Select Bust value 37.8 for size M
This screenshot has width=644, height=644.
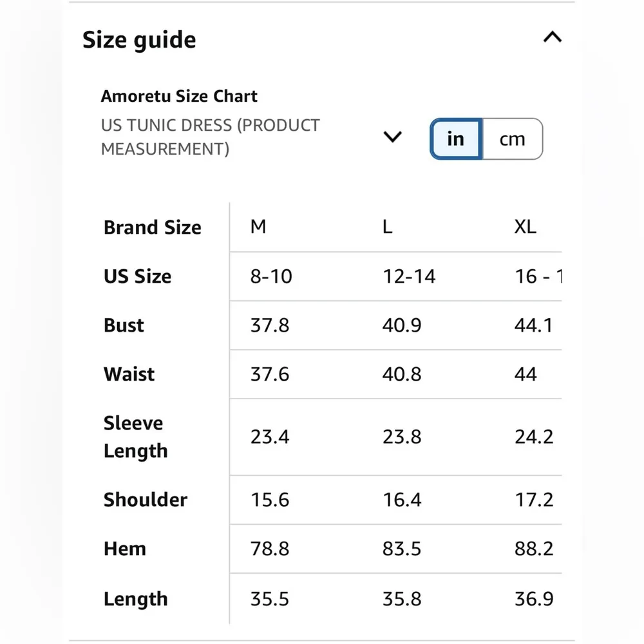click(x=270, y=325)
